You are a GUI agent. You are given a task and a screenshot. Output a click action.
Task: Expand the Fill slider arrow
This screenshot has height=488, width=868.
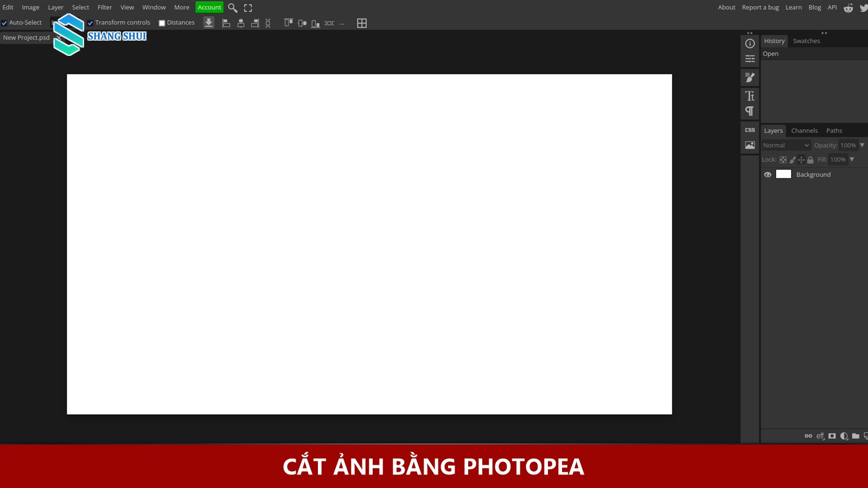[x=852, y=159]
